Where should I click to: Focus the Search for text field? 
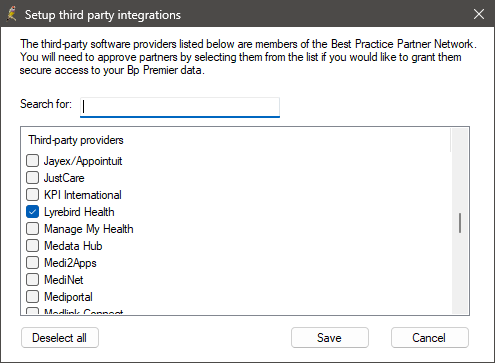[180, 107]
